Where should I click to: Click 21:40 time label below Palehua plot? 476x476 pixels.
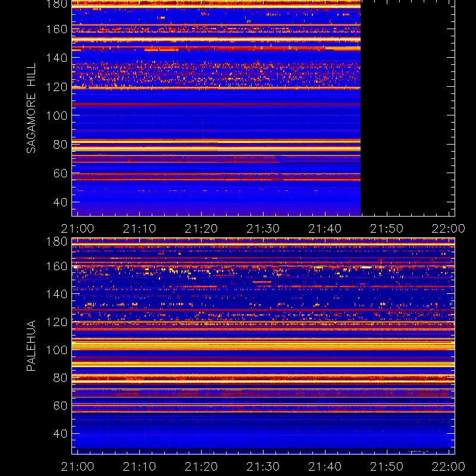coord(325,466)
